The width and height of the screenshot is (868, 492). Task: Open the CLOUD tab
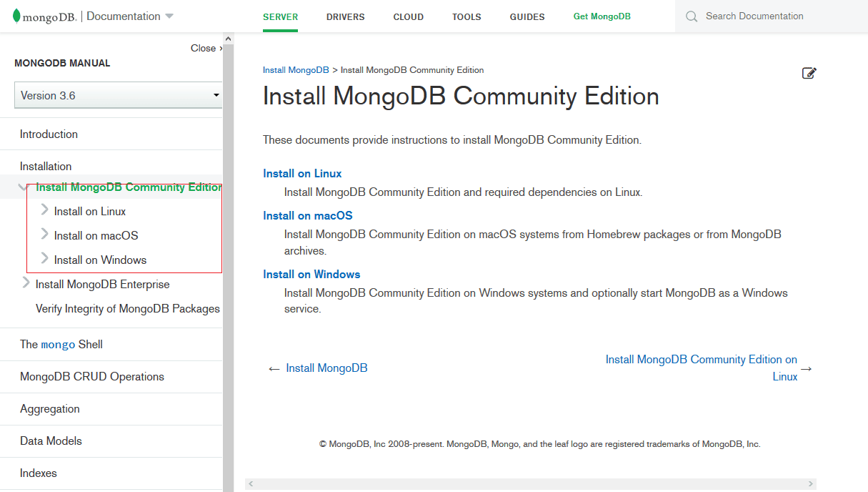[x=408, y=16]
